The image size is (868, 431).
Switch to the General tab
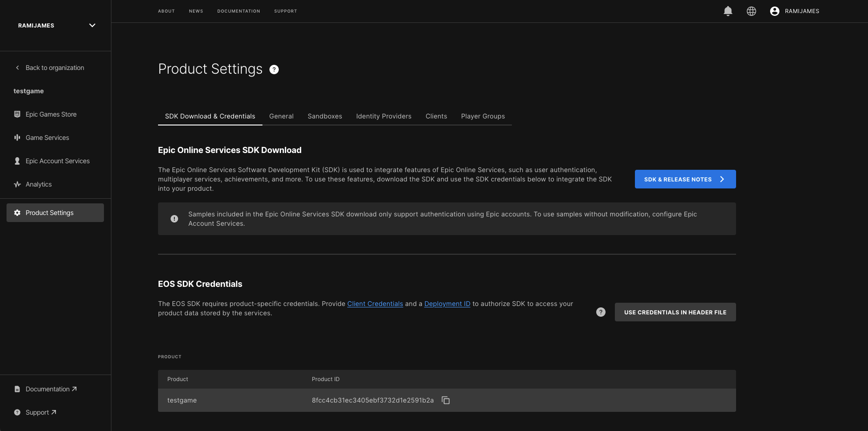[x=282, y=116]
